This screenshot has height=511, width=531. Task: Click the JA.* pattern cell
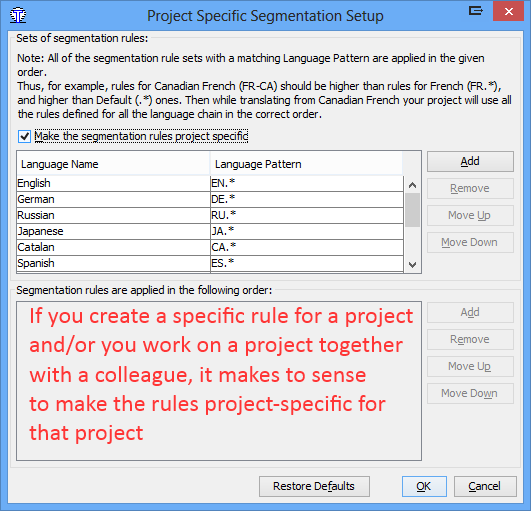[307, 231]
